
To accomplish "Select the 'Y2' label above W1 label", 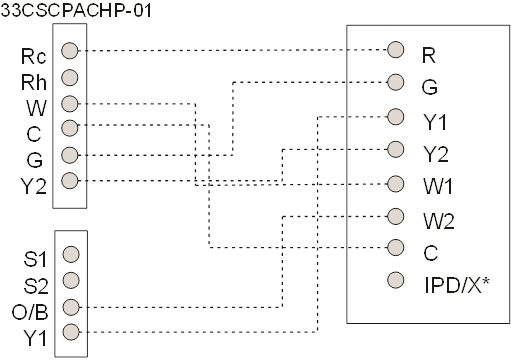I will click(436, 154).
